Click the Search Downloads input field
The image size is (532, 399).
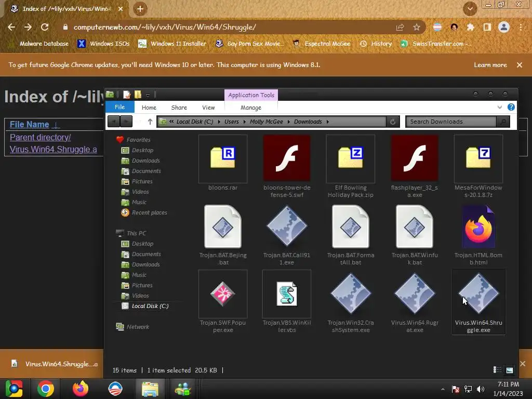coord(451,122)
